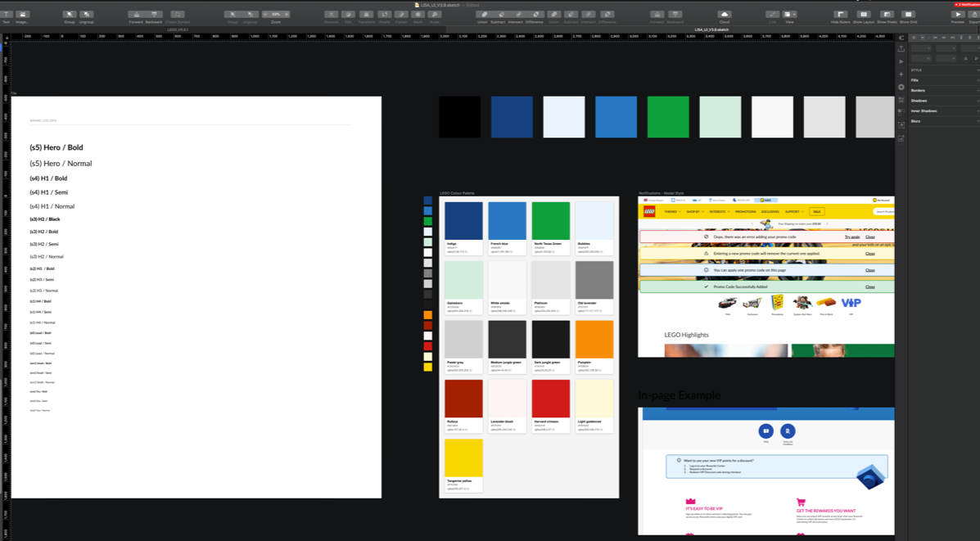This screenshot has width=980, height=541.
Task: Click the image-plus icon at plugin sidebar bottom
Action: tap(901, 138)
